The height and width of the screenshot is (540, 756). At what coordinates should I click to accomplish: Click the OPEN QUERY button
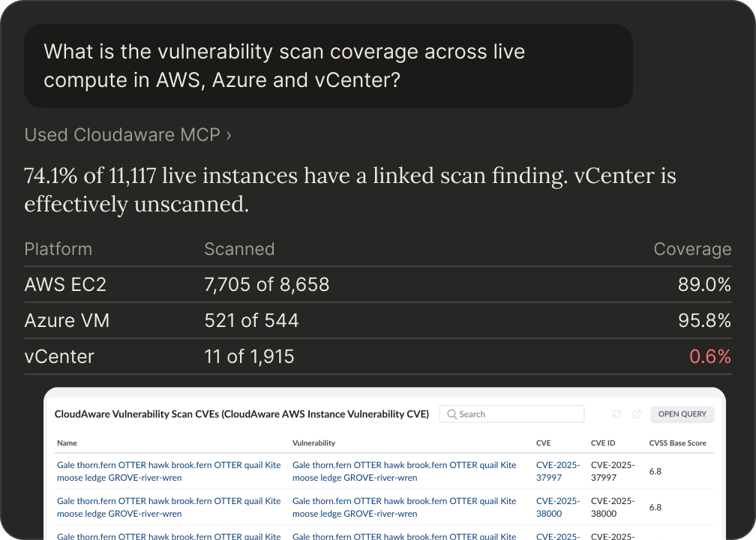tap(682, 414)
